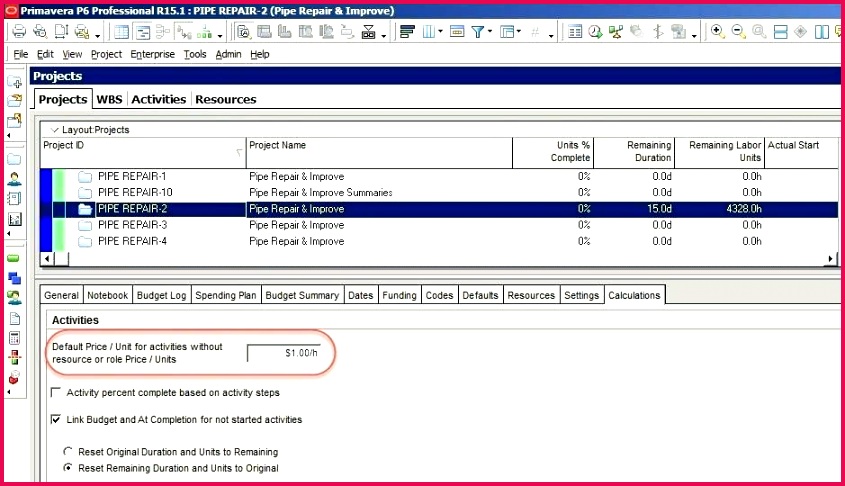Open the Tracking chart sidebar icon
Viewport: 845px width, 486px height.
(15, 219)
